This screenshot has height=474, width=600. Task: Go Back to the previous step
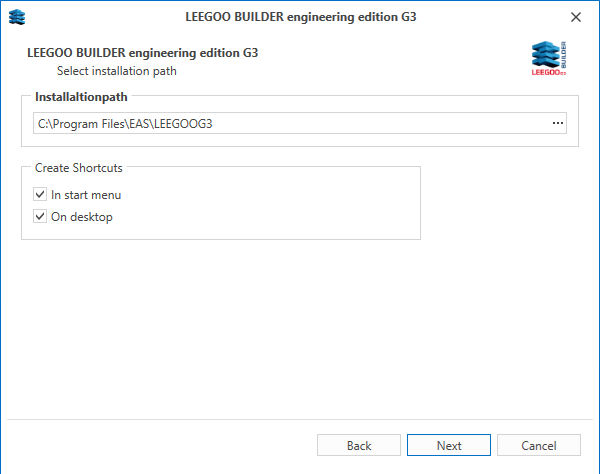pos(359,445)
